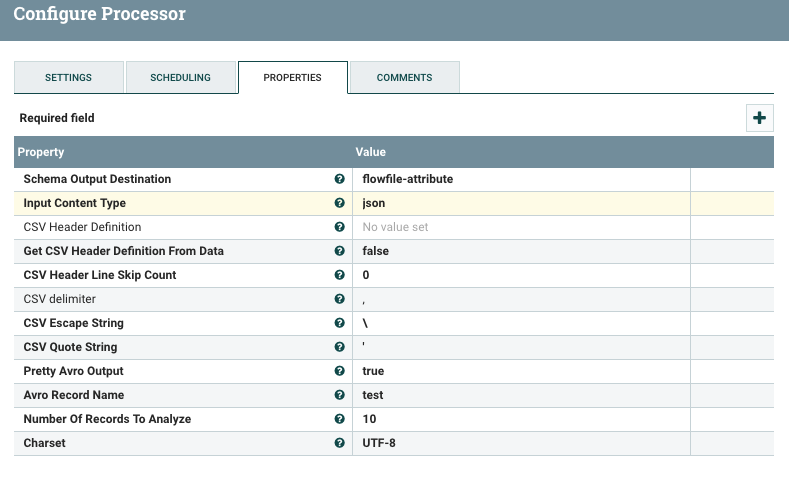
Task: Open the Scheduling tab
Action: pyautogui.click(x=180, y=78)
